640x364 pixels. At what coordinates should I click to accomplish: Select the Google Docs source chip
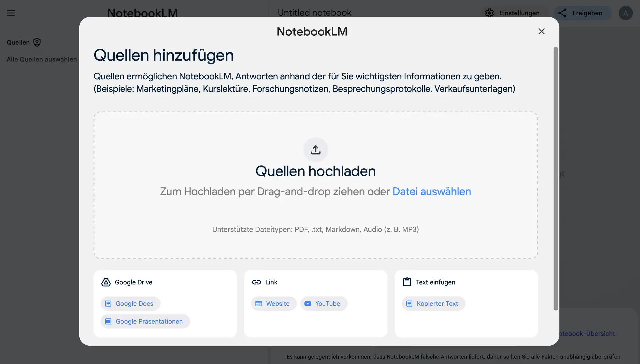[130, 304]
